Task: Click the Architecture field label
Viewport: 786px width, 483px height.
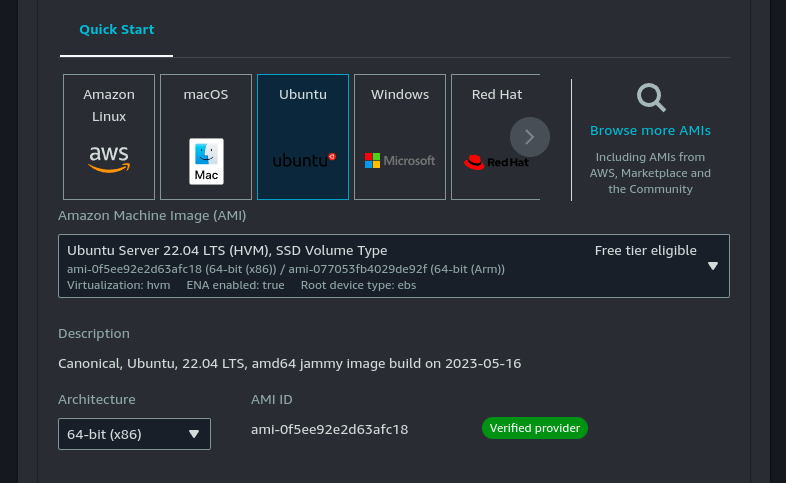Action: (97, 399)
